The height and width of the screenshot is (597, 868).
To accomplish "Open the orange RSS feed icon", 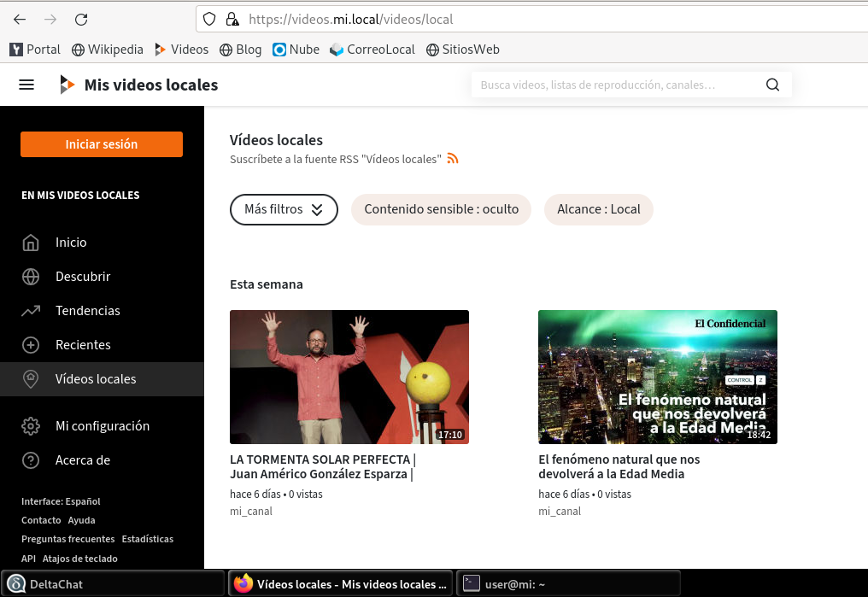I will click(x=453, y=159).
